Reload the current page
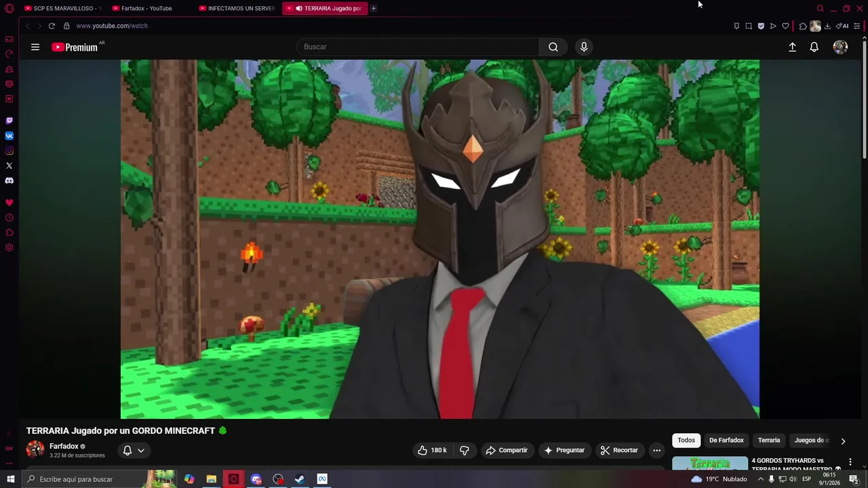The width and height of the screenshot is (868, 488). pos(52,26)
